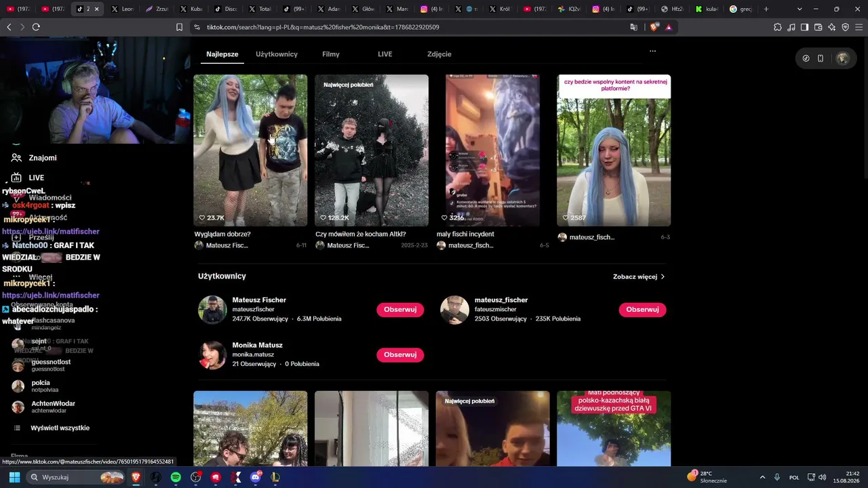
Task: Open 'Czy mówiłem że kocham Altki?' video thumbnail
Action: (372, 150)
